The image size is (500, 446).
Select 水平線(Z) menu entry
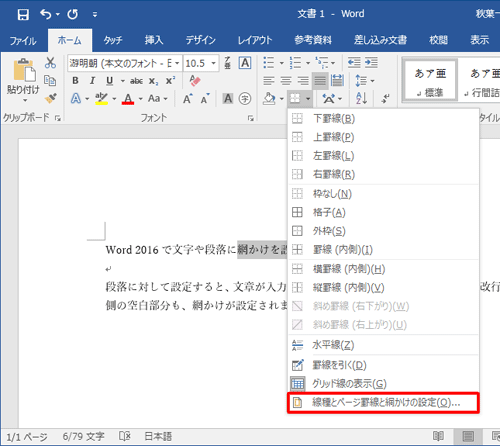tap(383, 345)
